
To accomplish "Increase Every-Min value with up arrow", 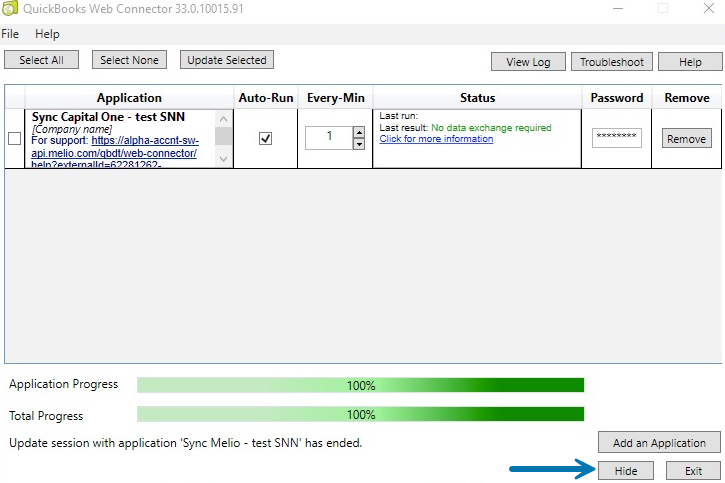I will pos(359,132).
